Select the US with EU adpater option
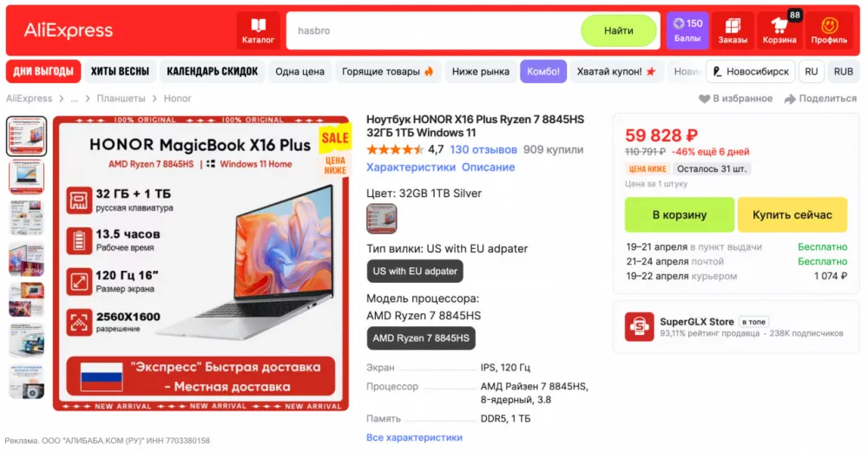 pyautogui.click(x=415, y=271)
